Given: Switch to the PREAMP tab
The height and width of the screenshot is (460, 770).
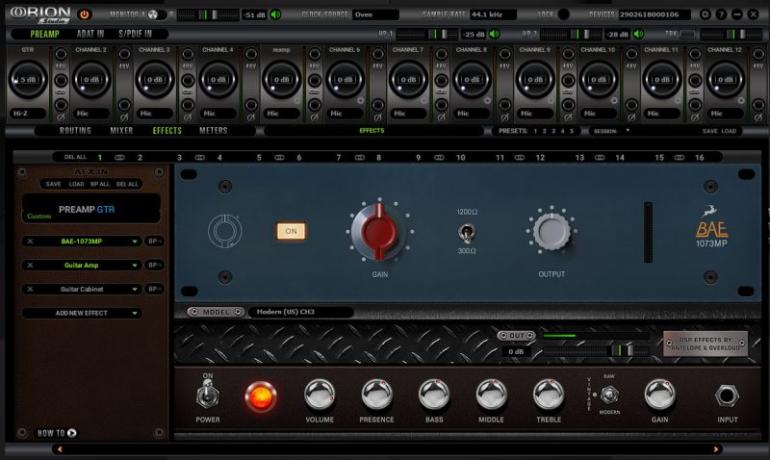Looking at the screenshot, I should pos(45,34).
